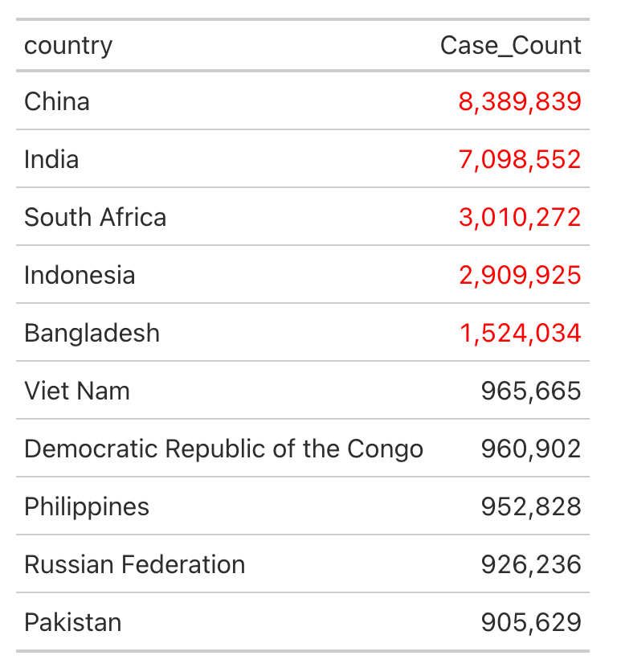Select the Bangladesh country cell

pyautogui.click(x=92, y=333)
